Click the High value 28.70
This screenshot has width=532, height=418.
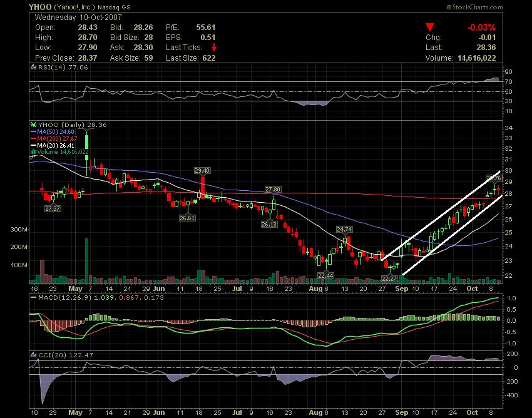[x=88, y=38]
